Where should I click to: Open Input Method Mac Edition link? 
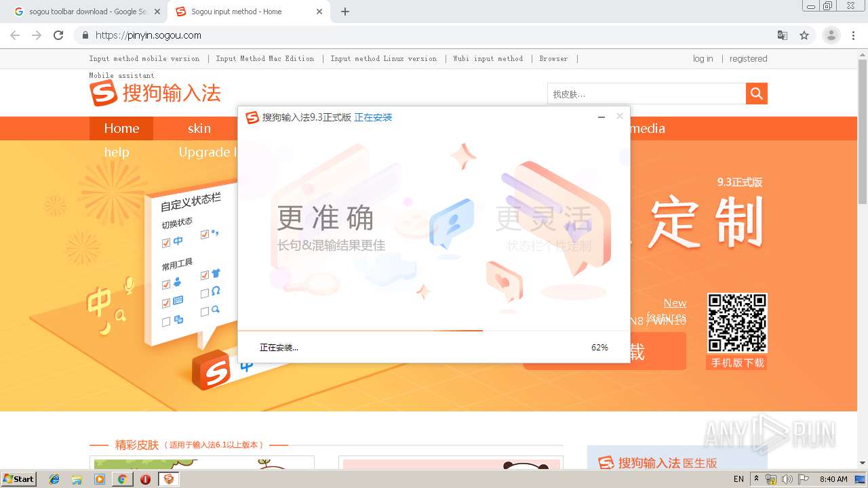click(265, 58)
